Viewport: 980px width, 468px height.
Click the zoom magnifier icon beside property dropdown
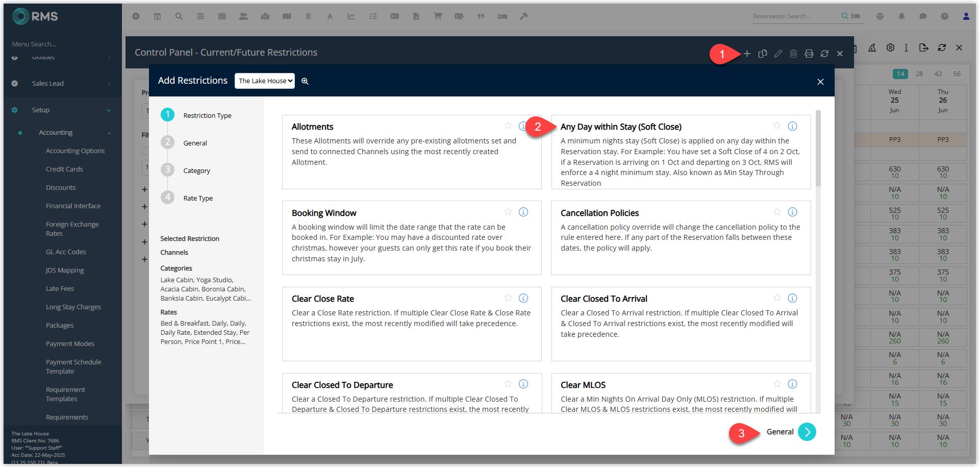pyautogui.click(x=305, y=81)
